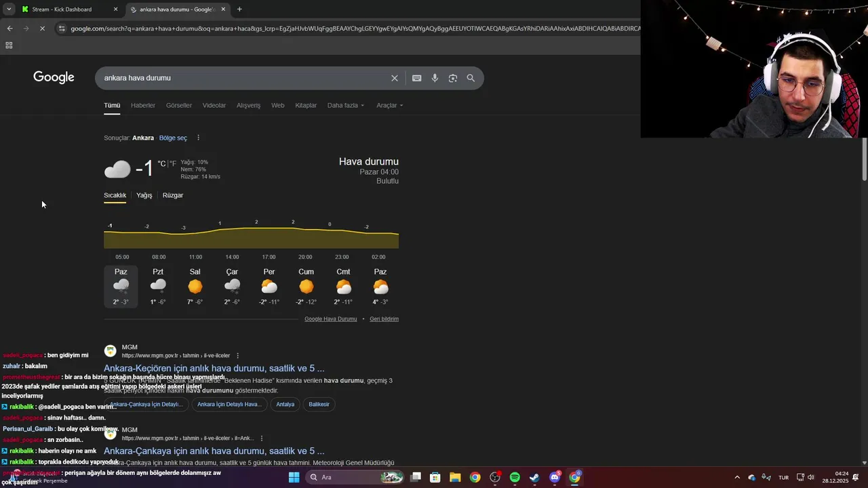This screenshot has width=868, height=488.
Task: Select the Pzt forecast day
Action: [158, 286]
